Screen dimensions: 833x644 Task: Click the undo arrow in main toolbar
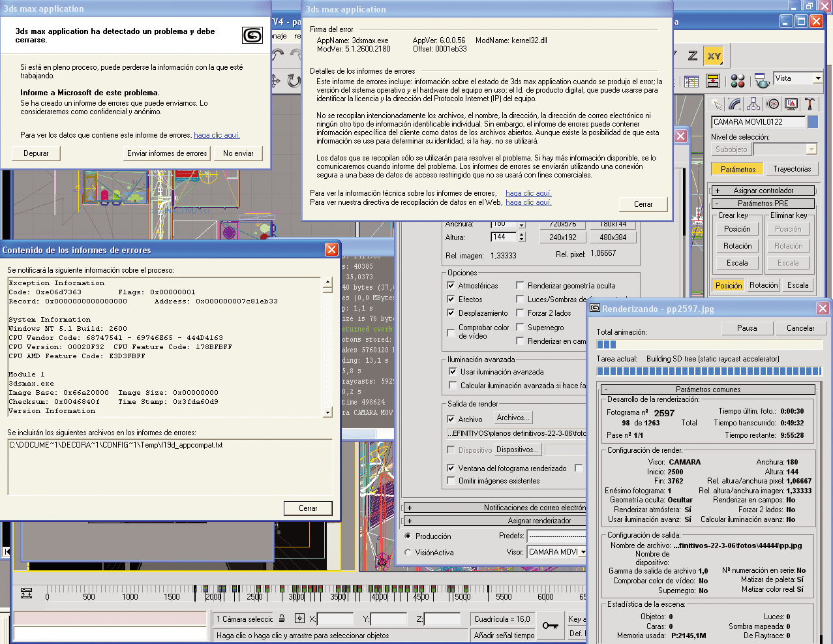(x=278, y=55)
